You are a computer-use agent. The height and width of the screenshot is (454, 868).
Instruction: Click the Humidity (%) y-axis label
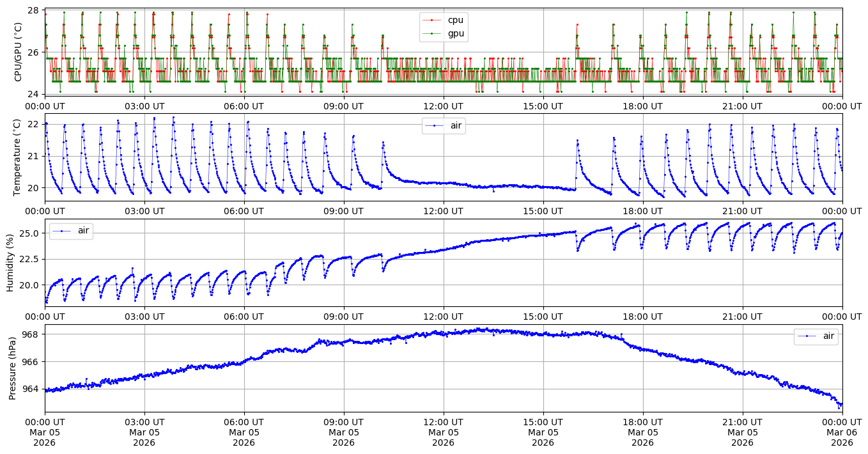pos(10,262)
